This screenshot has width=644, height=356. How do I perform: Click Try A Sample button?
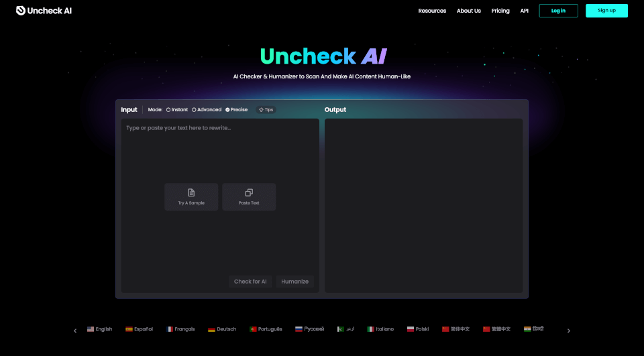click(191, 196)
